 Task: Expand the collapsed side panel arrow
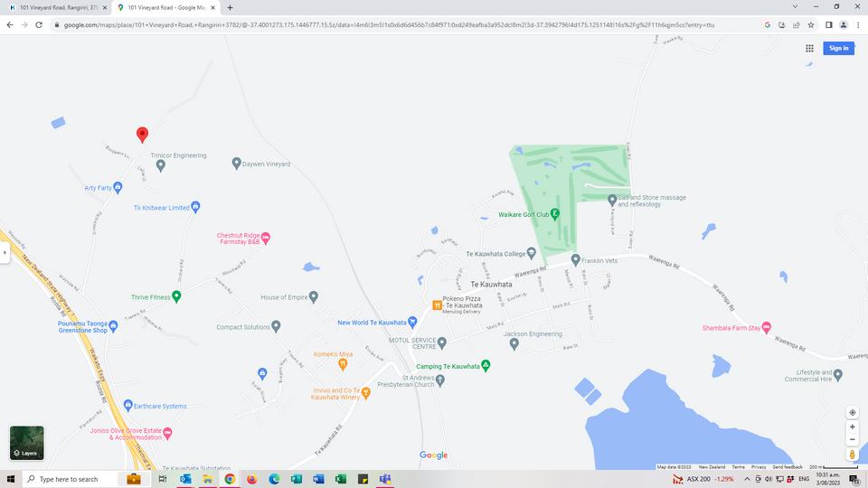coord(5,253)
